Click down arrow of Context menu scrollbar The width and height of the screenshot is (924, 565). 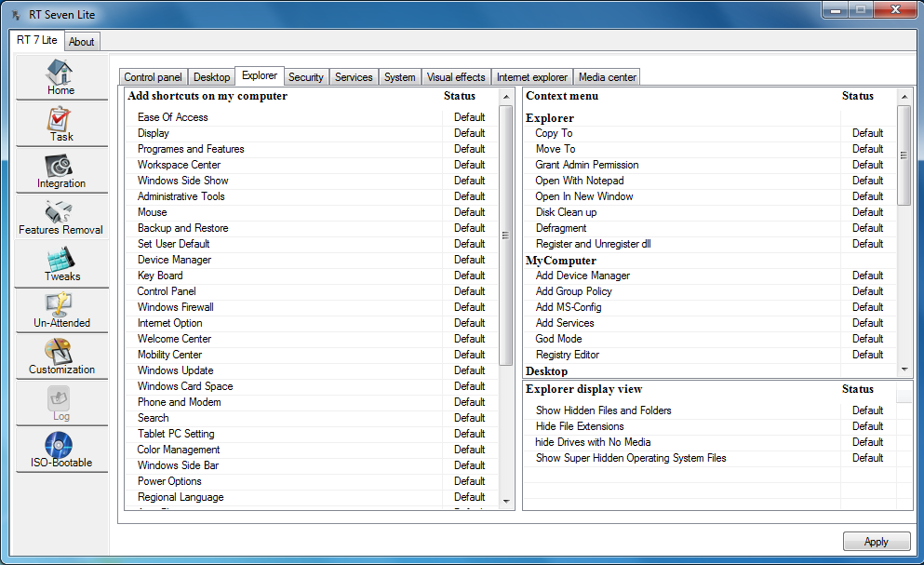coord(904,370)
